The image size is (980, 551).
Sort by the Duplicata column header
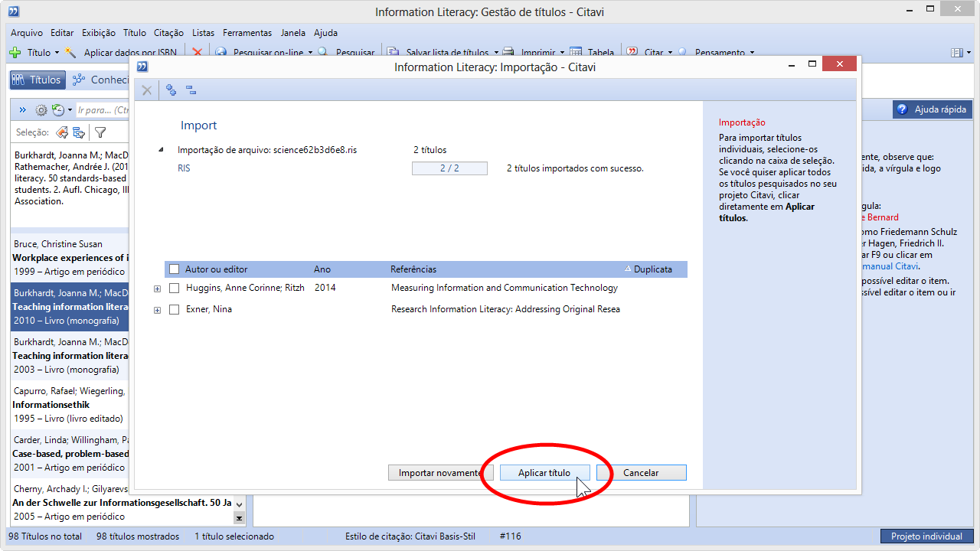pyautogui.click(x=652, y=269)
